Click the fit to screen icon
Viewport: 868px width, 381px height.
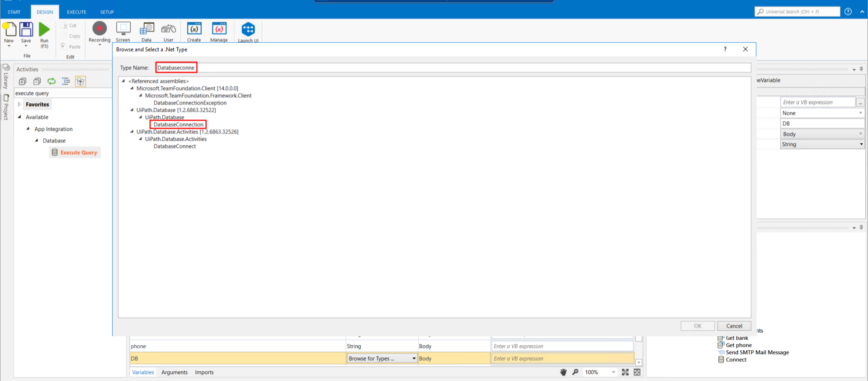[x=625, y=372]
